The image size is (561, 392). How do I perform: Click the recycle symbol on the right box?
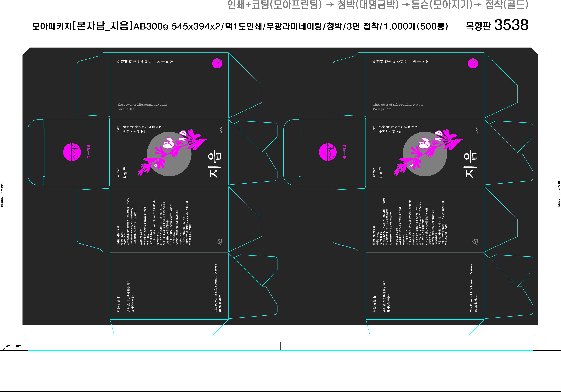(x=475, y=242)
